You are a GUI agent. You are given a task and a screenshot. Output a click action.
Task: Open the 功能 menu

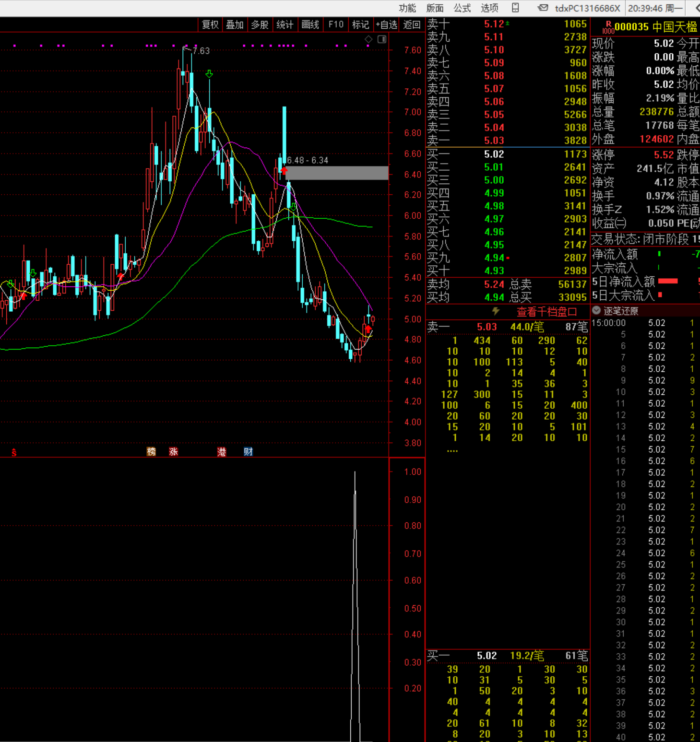[407, 8]
